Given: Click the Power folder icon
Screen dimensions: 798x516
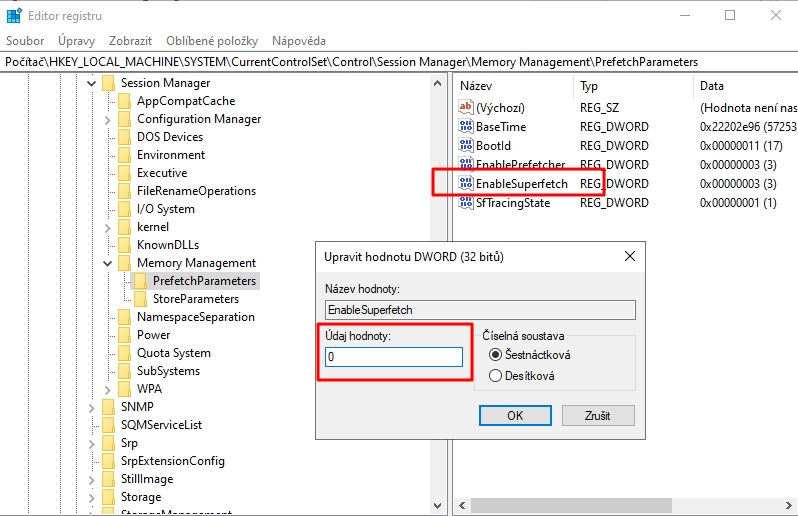Looking at the screenshot, I should [x=125, y=335].
